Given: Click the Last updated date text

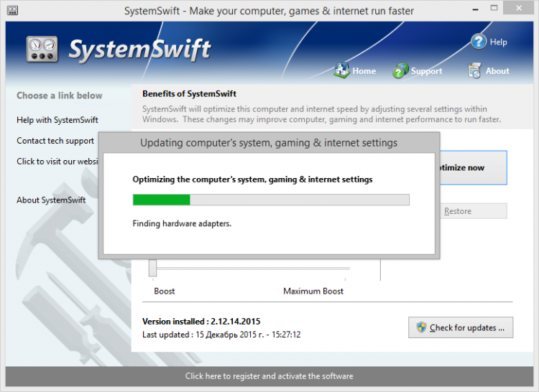Looking at the screenshot, I should [x=221, y=335].
